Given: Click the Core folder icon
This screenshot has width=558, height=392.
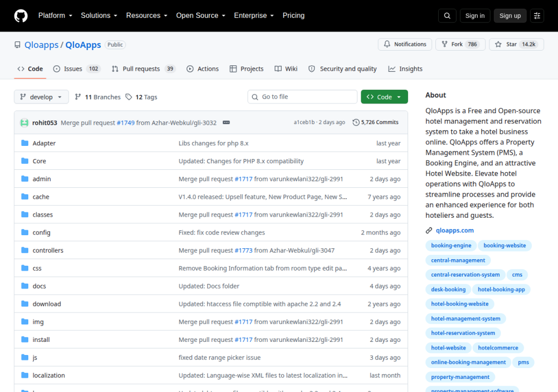Looking at the screenshot, I should tap(25, 161).
